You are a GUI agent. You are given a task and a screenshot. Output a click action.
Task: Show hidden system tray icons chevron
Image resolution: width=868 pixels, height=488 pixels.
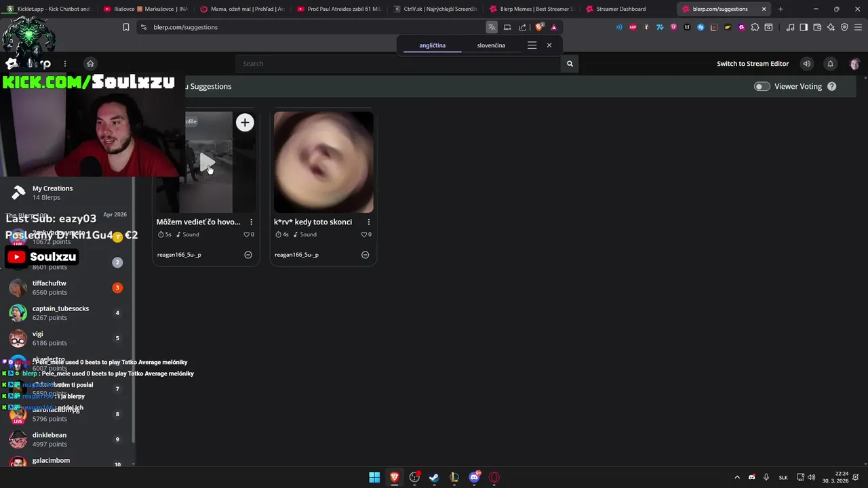click(x=737, y=477)
